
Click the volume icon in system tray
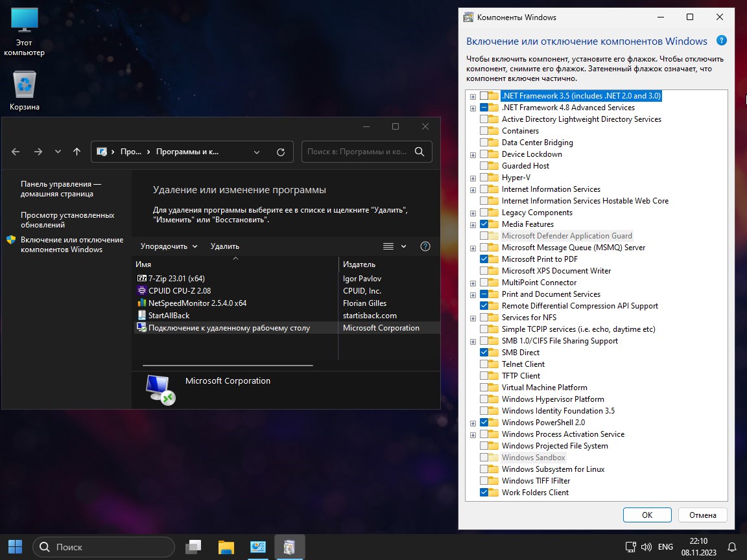pyautogui.click(x=646, y=546)
